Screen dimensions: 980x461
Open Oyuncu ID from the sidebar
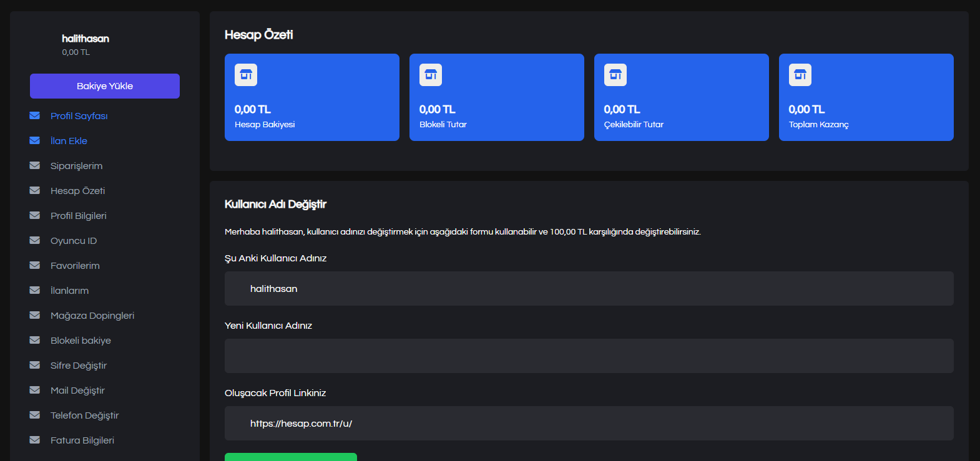coord(74,241)
